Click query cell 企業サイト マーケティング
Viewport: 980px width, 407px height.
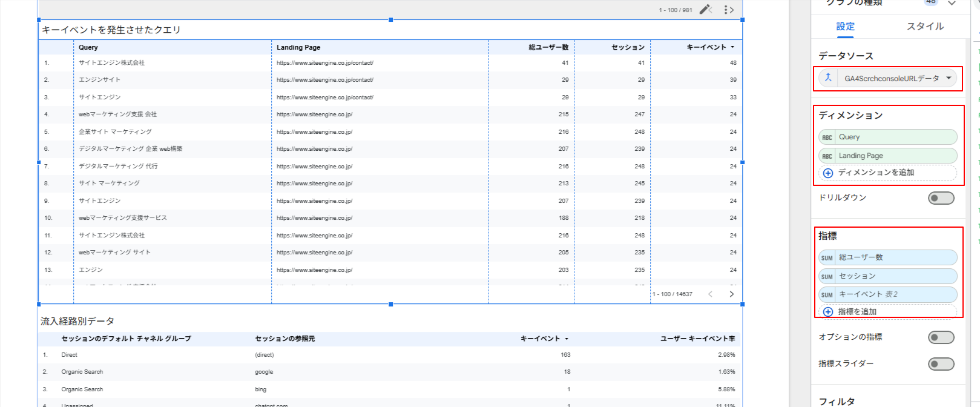click(x=115, y=131)
